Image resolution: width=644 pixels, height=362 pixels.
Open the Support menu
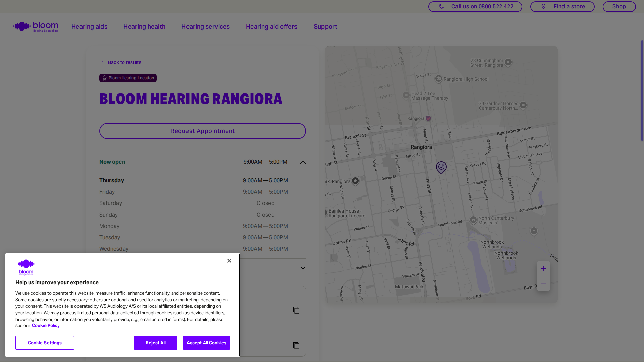click(x=325, y=27)
